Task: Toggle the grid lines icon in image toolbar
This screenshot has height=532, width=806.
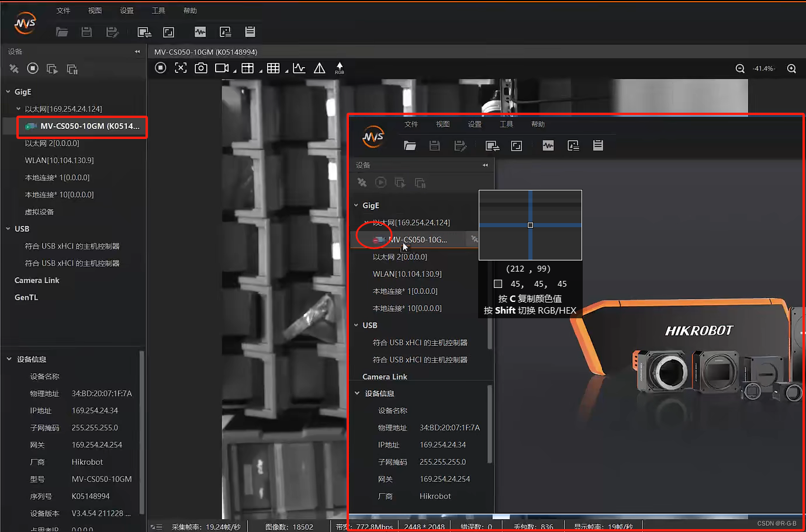Action: click(273, 68)
